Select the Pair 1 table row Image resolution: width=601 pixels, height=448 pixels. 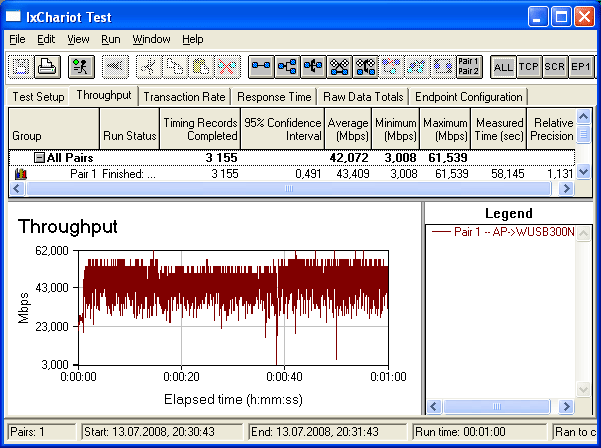[292, 174]
